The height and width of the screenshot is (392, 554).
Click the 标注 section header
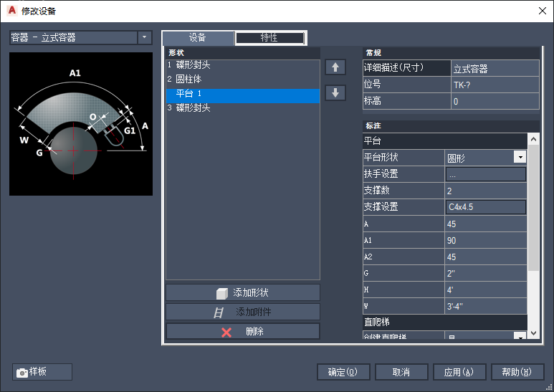[452, 126]
